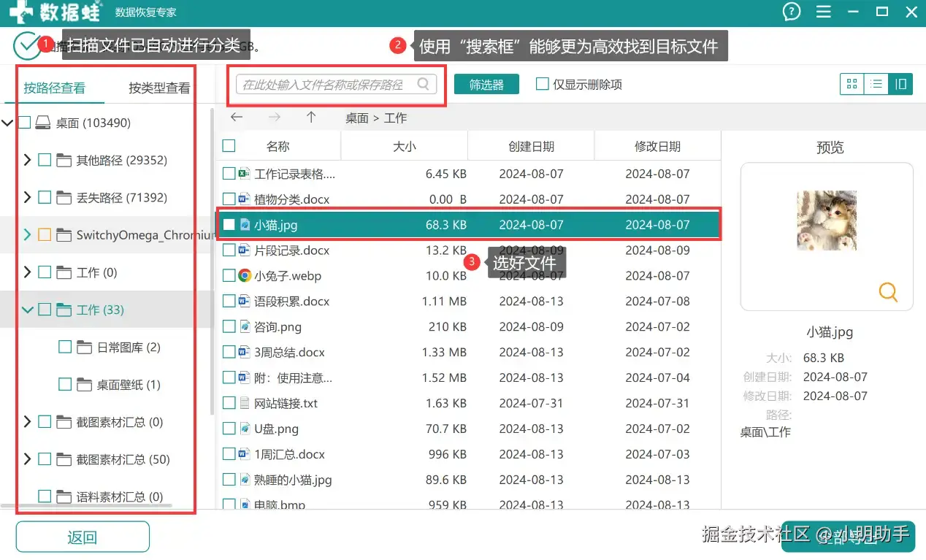Click the Word icon of 语段积累.docx

(x=245, y=301)
